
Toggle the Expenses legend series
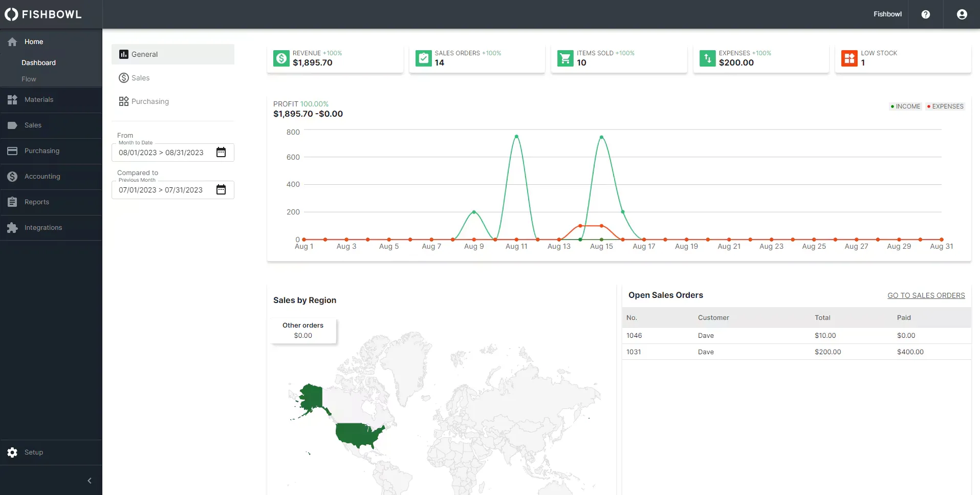945,106
